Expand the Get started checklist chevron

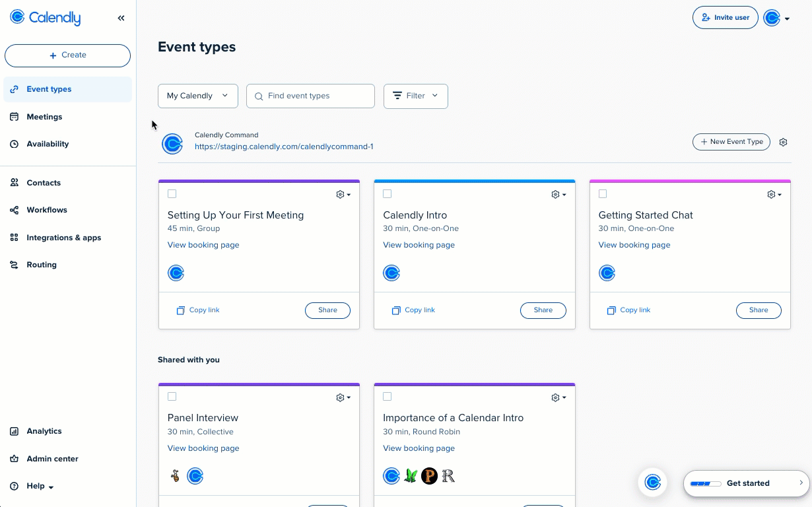pyautogui.click(x=801, y=483)
